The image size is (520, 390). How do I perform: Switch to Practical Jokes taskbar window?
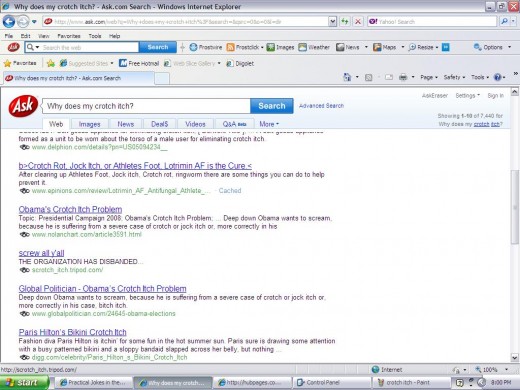tap(94, 383)
